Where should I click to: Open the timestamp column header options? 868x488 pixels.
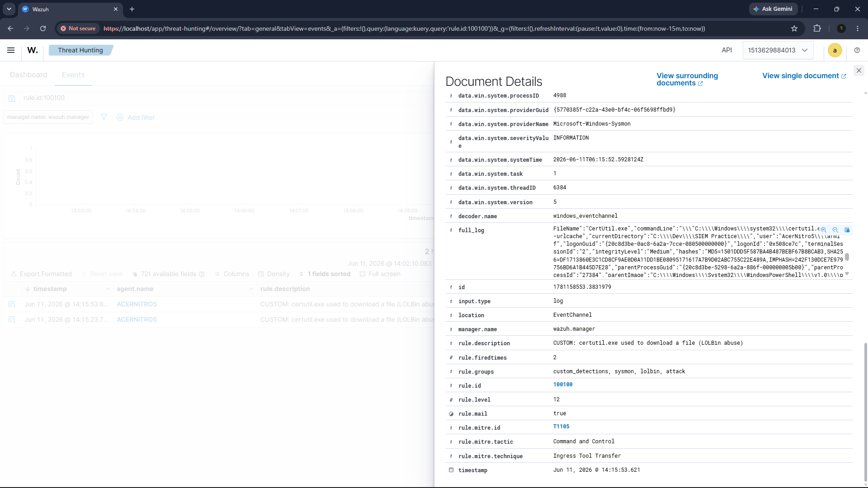108,289
